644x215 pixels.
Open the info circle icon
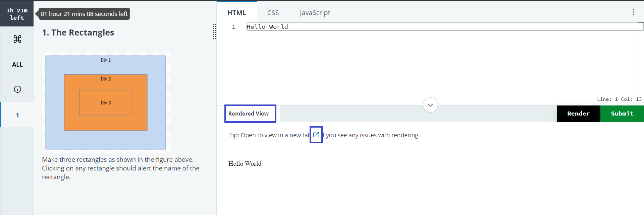coord(17,89)
